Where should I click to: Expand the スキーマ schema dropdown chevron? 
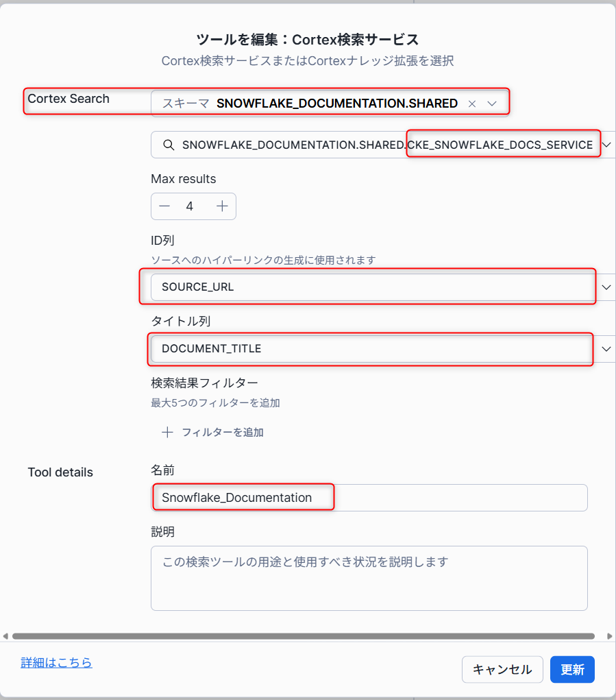pyautogui.click(x=492, y=104)
